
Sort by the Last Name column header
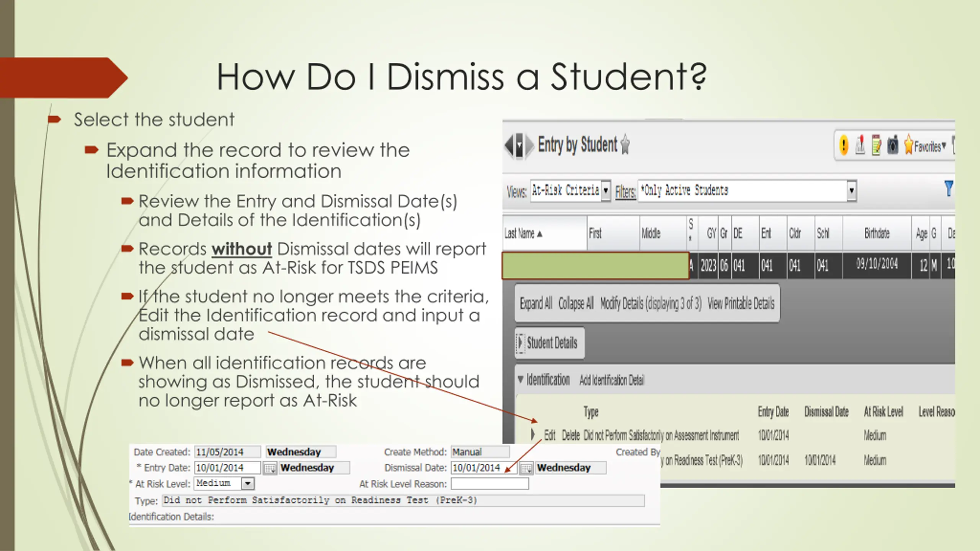point(544,233)
